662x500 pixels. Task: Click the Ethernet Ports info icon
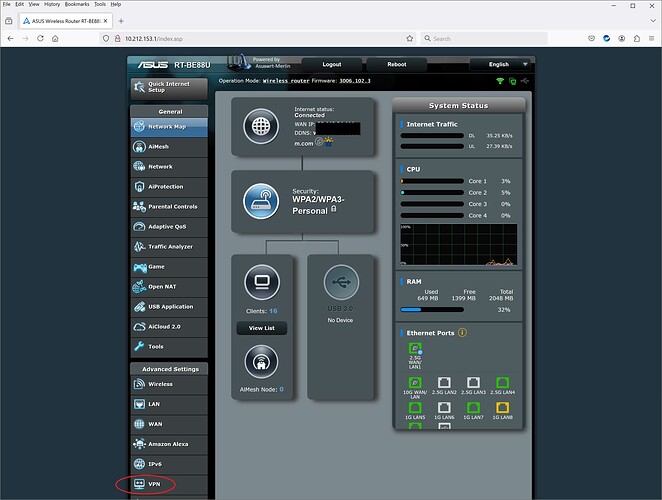point(462,332)
